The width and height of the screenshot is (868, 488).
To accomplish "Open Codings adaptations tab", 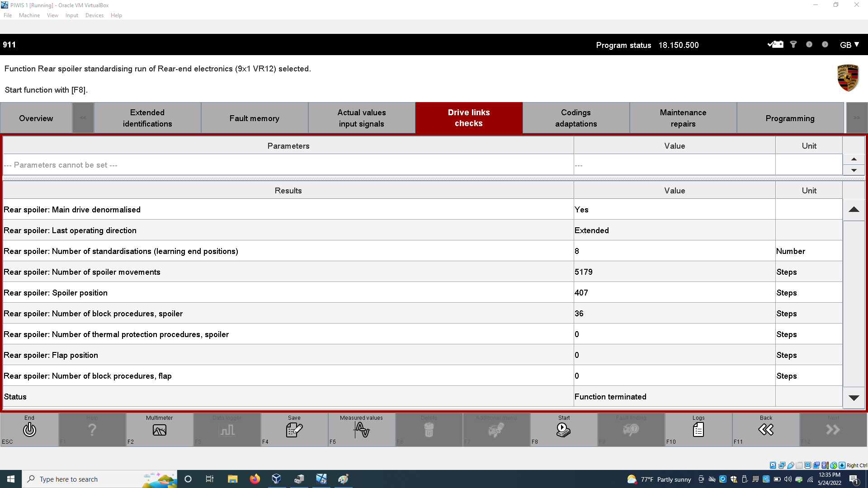I will tap(576, 118).
